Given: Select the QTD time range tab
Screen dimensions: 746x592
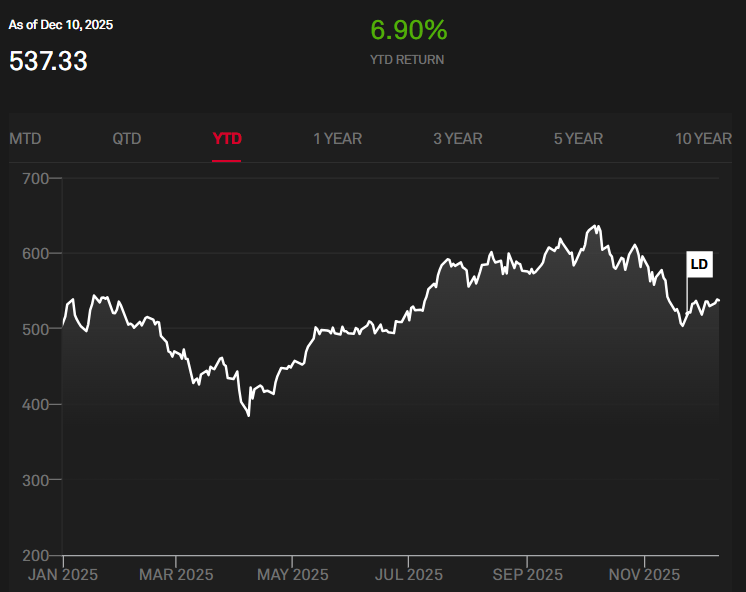Looking at the screenshot, I should [127, 138].
